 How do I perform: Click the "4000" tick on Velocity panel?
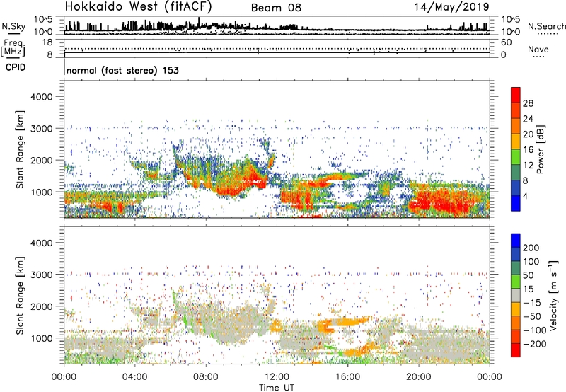point(41,243)
